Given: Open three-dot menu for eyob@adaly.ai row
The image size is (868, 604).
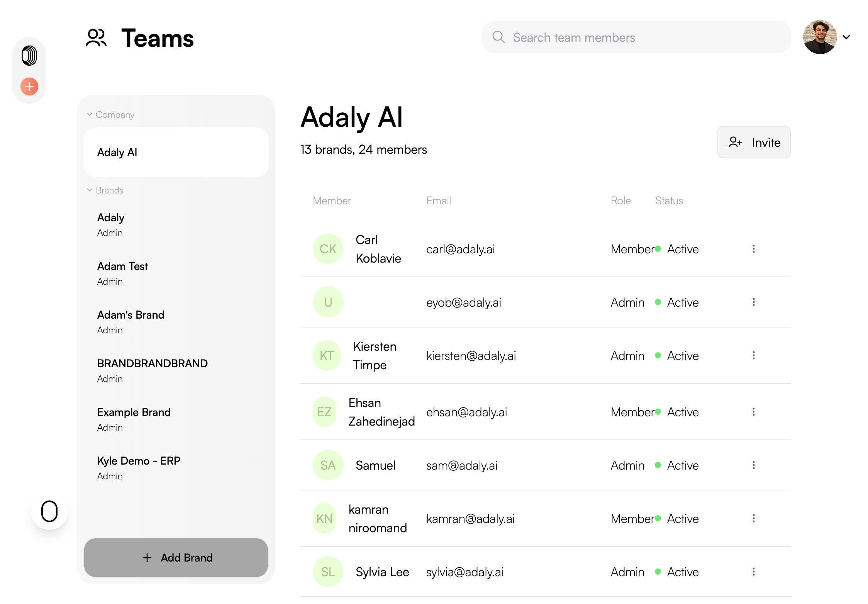Looking at the screenshot, I should pos(753,302).
